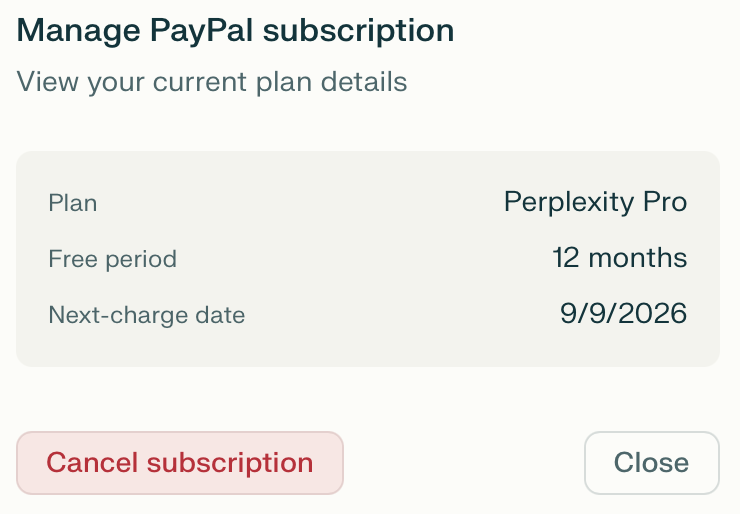Click the Cancel subscription button
740x514 pixels.
(180, 463)
